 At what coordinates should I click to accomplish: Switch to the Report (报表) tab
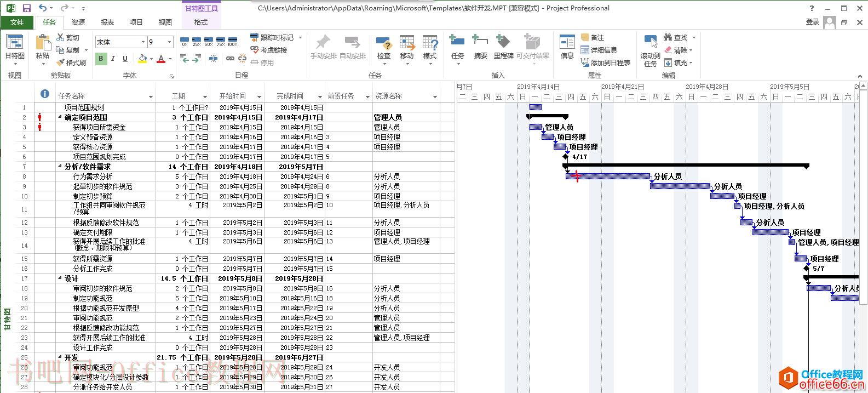pyautogui.click(x=107, y=22)
